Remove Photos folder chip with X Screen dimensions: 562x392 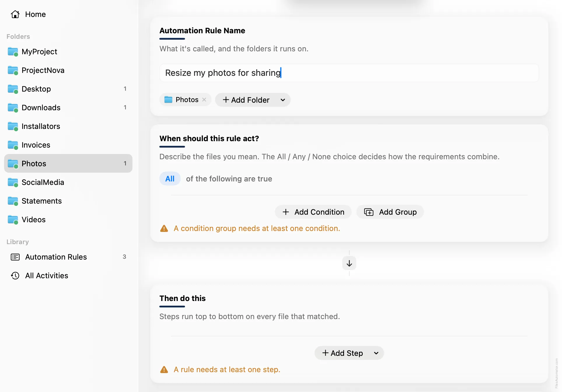(x=204, y=100)
